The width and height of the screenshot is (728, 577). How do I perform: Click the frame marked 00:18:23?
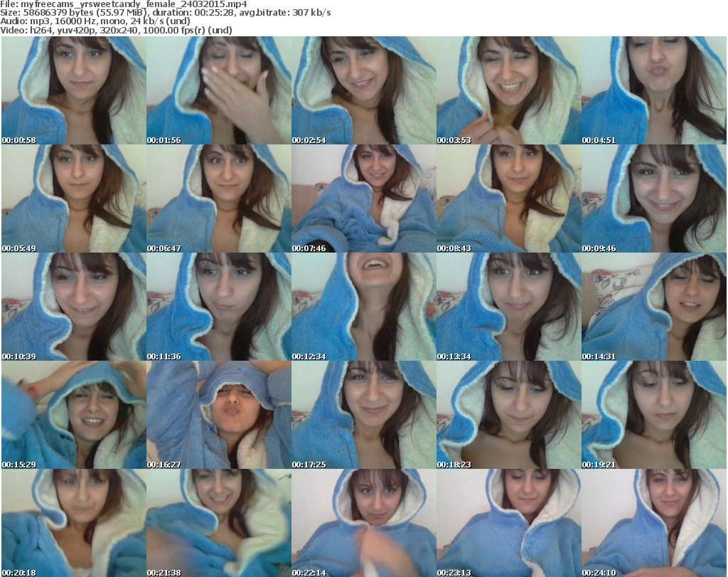click(x=509, y=415)
